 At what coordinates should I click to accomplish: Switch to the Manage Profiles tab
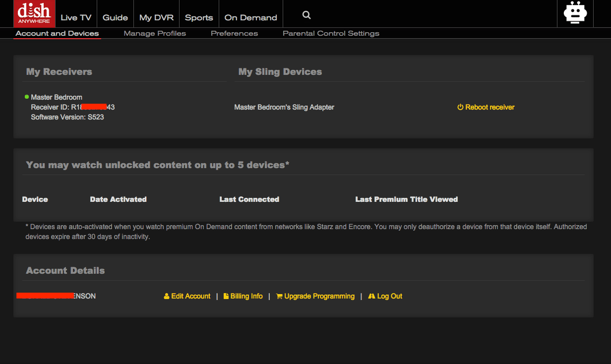[x=155, y=33]
